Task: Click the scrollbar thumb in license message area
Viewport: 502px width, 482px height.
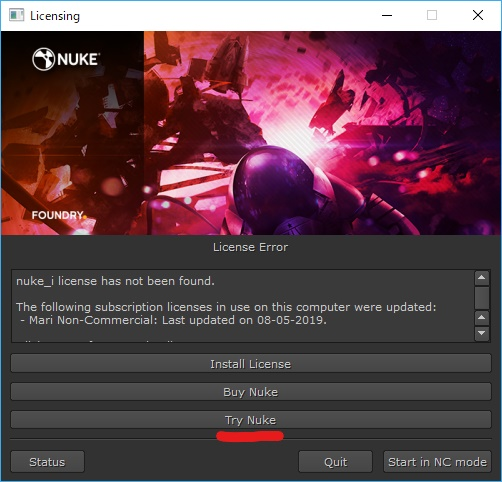Action: click(482, 298)
